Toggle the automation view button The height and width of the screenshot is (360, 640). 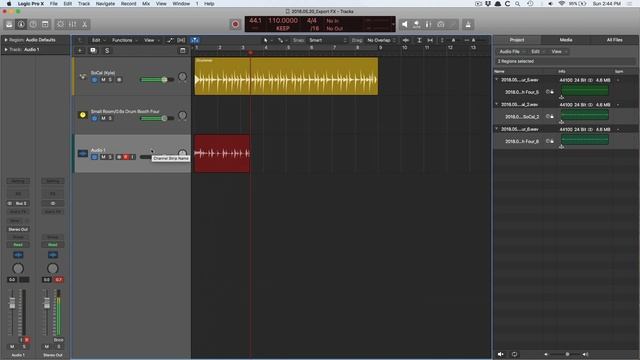(x=170, y=40)
